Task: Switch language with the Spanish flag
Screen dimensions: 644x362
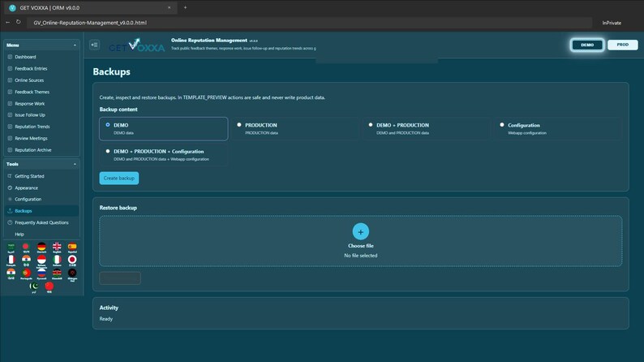Action: pos(72,247)
